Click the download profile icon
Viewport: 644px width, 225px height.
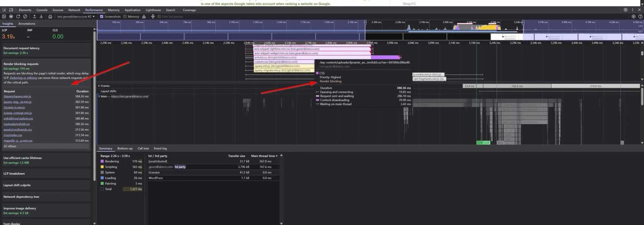tap(41, 16)
